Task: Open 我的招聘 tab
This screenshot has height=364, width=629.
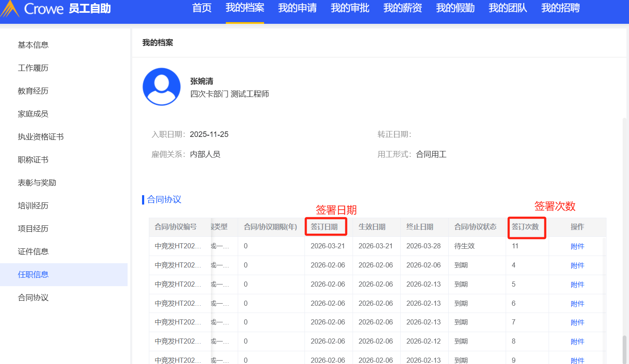Action: (560, 8)
